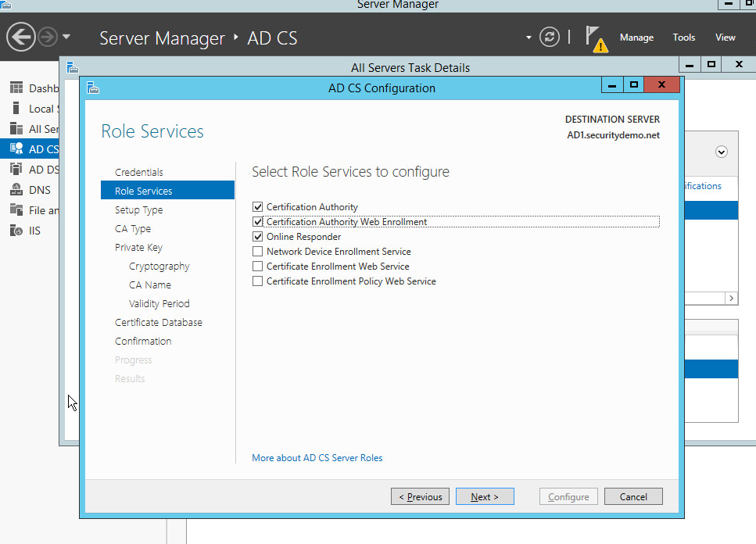Select the AD CS icon in sidebar
The width and height of the screenshot is (756, 544).
[16, 149]
